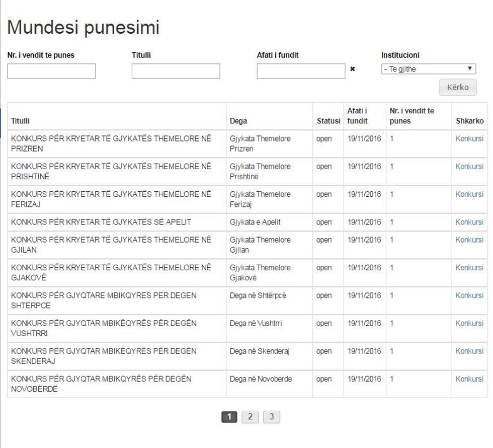Click the Afati i fundit date input
Screen dimensions: 493x448
pyautogui.click(x=300, y=71)
